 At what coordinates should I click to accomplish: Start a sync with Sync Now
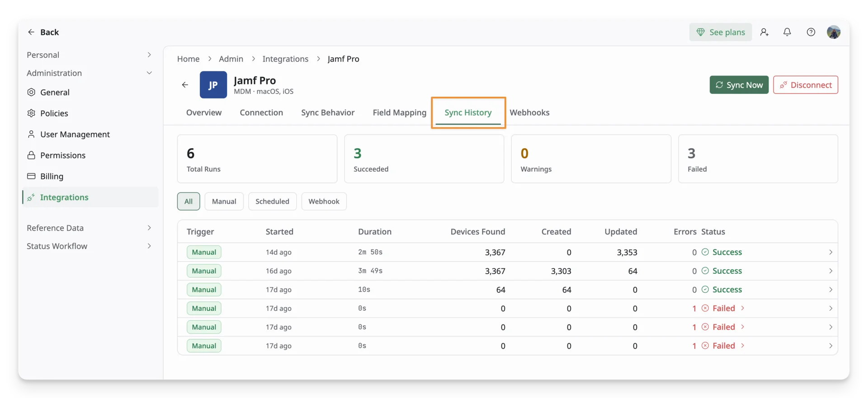tap(739, 85)
